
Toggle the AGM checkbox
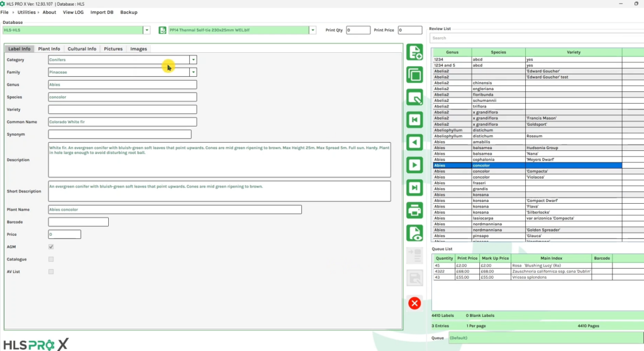tap(51, 247)
